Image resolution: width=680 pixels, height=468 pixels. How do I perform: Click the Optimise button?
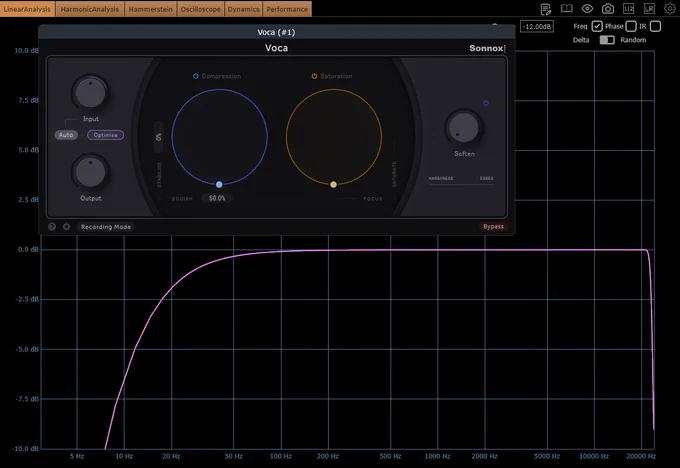pyautogui.click(x=105, y=135)
